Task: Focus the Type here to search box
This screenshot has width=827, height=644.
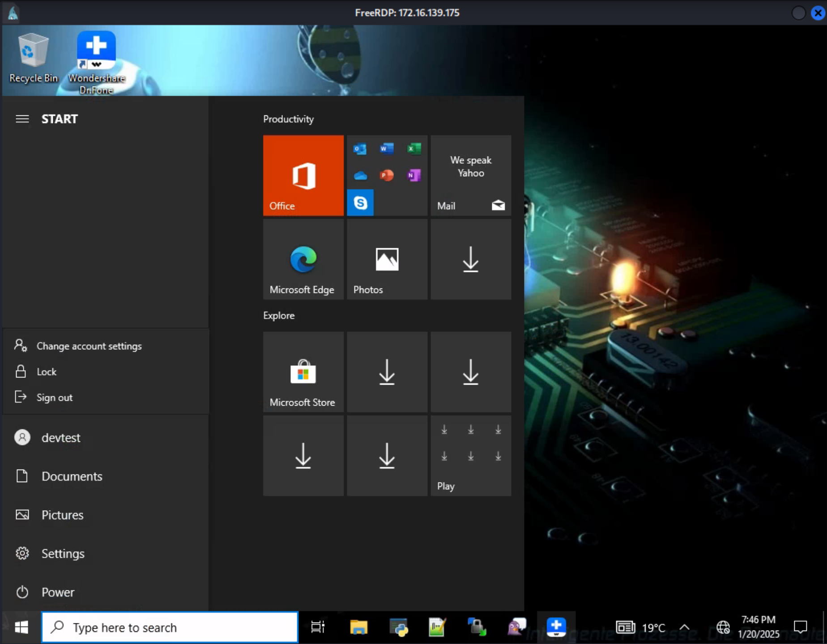Action: 170,627
